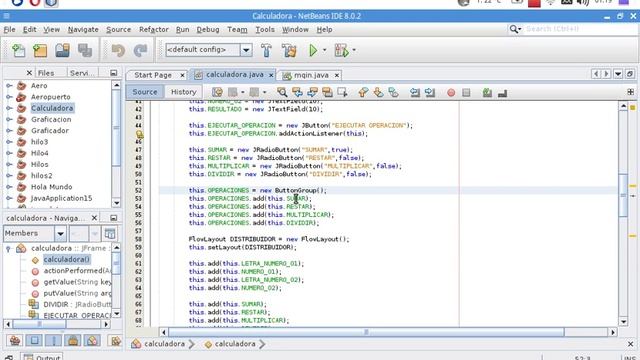Click the New File toolbar icon
640x360 pixels.
click(x=18, y=50)
